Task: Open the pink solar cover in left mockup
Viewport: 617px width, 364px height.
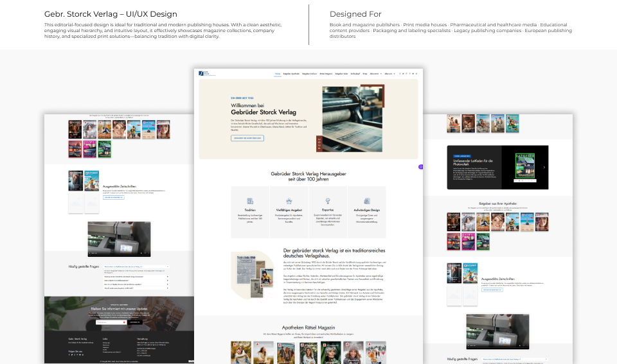Action: tap(90, 150)
